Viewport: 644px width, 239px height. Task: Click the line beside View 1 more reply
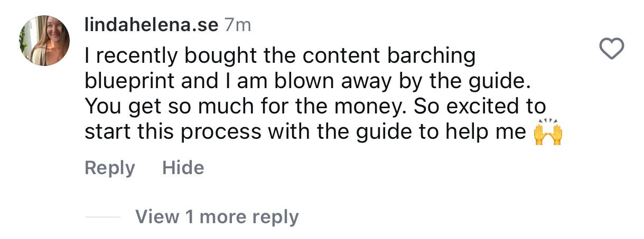click(102, 217)
